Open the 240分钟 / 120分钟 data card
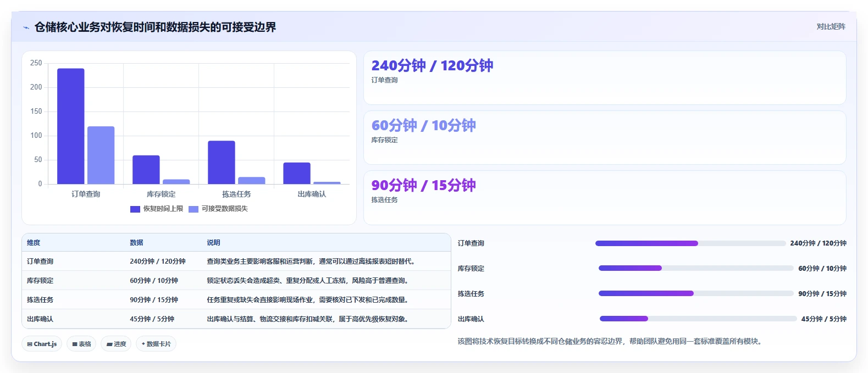Screen dimensions: 868x373 click(605, 78)
